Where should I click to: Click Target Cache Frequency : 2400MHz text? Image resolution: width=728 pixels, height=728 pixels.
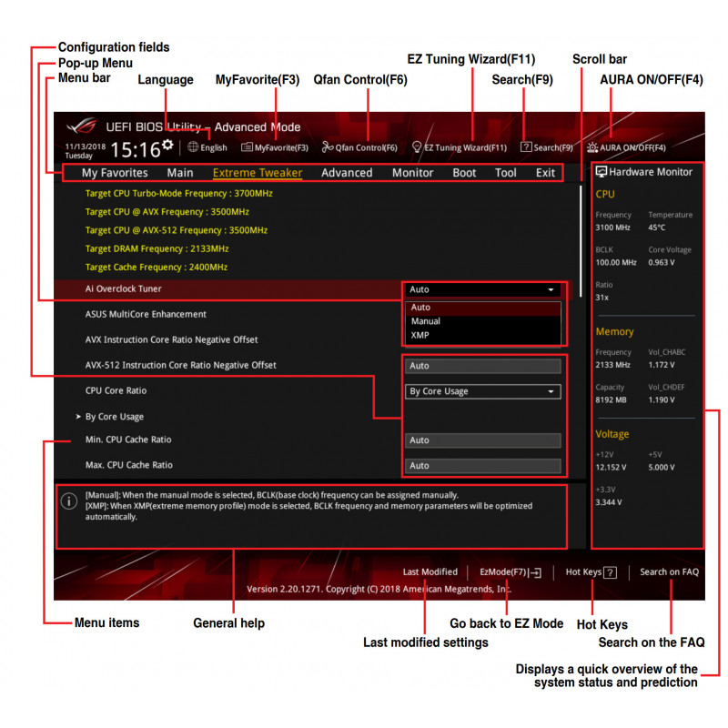[157, 268]
